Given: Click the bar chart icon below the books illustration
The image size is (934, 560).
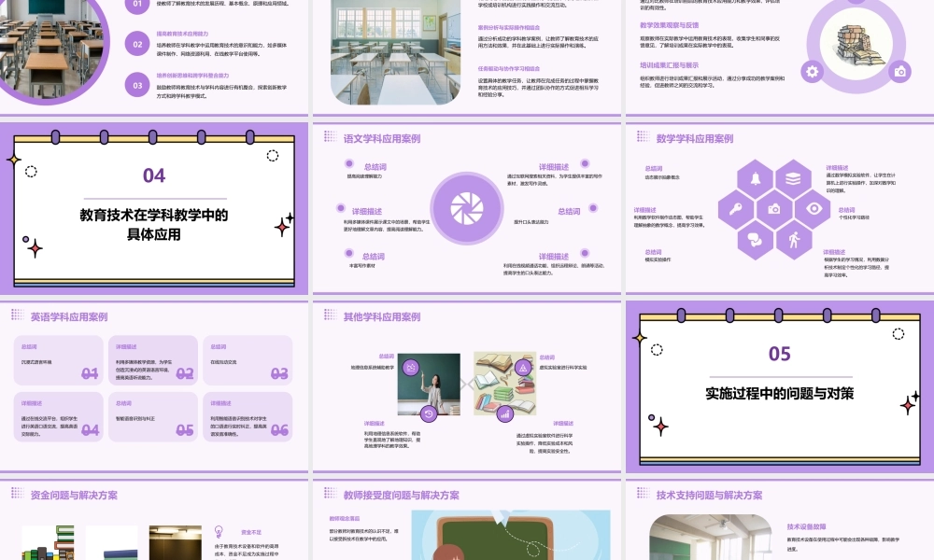Looking at the screenshot, I should pyautogui.click(x=505, y=413).
